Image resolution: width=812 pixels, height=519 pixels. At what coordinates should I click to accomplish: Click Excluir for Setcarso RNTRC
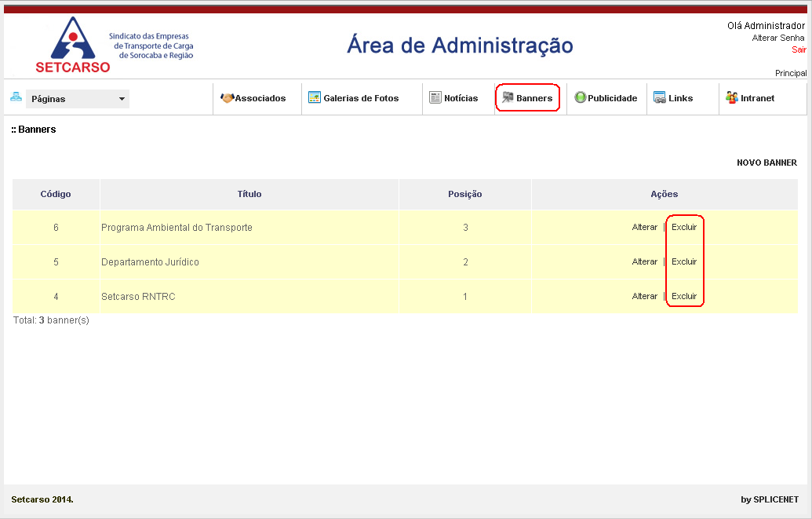click(x=684, y=297)
